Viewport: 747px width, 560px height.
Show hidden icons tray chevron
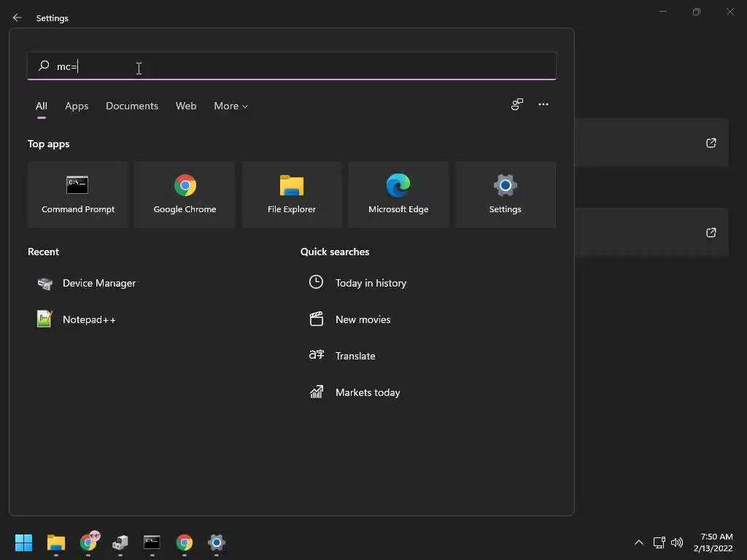coord(639,542)
